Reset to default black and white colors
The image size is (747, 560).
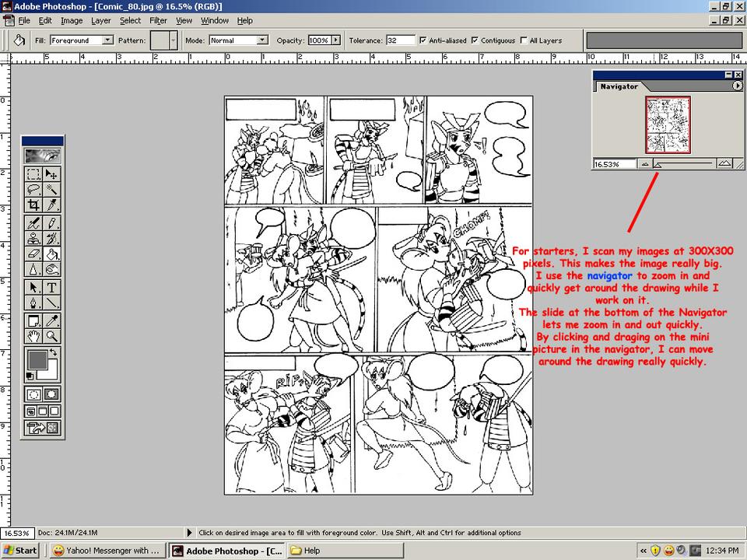[x=30, y=376]
